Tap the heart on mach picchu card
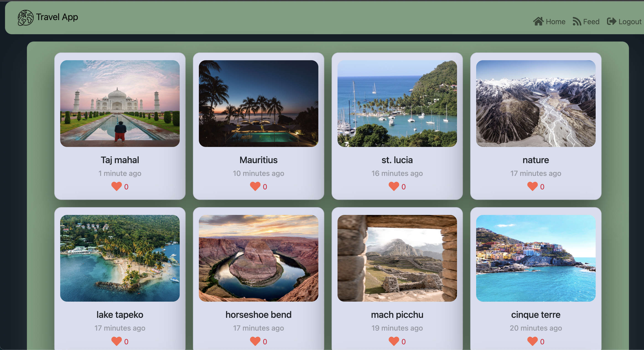644x350 pixels. coord(394,341)
